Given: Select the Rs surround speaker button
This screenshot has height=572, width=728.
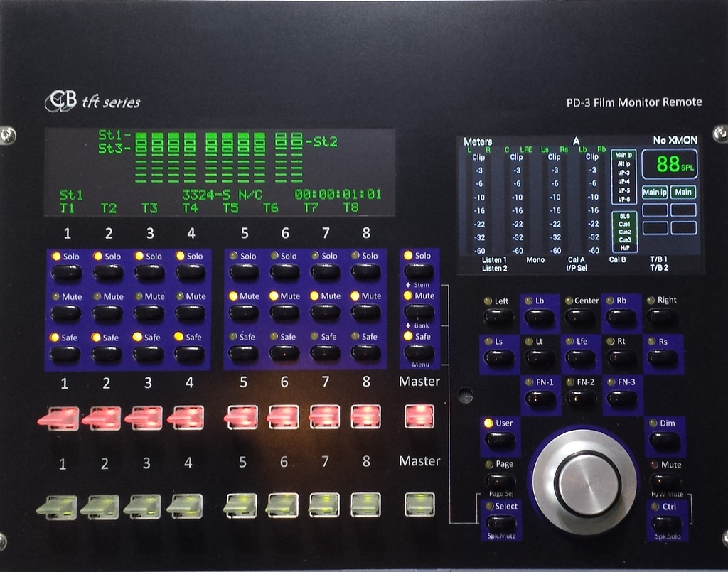Looking at the screenshot, I should (663, 358).
